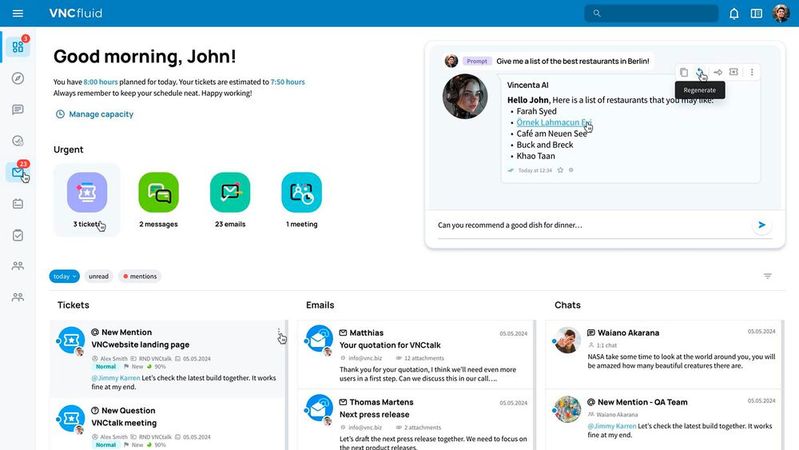Screen dimensions: 799x450
Task: Open the chat icon in sidebar
Action: (18, 110)
